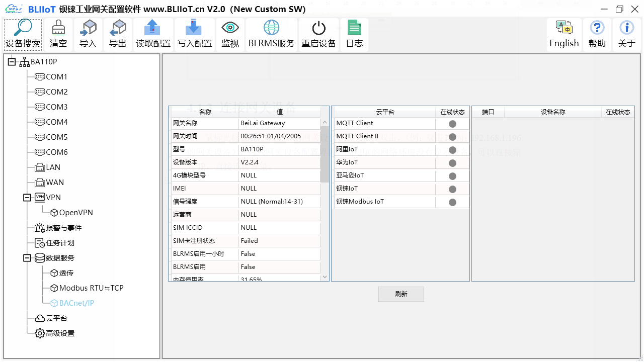Restart the device using 重启设备
The width and height of the screenshot is (644, 362).
click(x=318, y=34)
